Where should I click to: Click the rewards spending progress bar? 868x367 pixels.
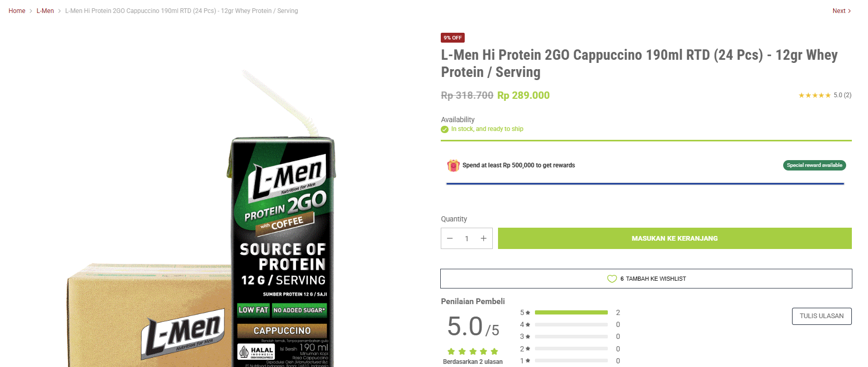click(645, 183)
